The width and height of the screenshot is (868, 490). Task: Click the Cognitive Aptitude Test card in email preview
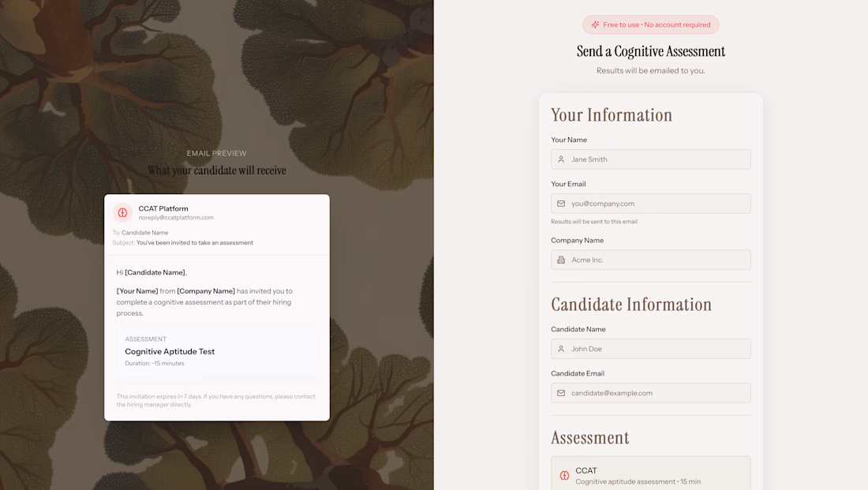point(217,351)
